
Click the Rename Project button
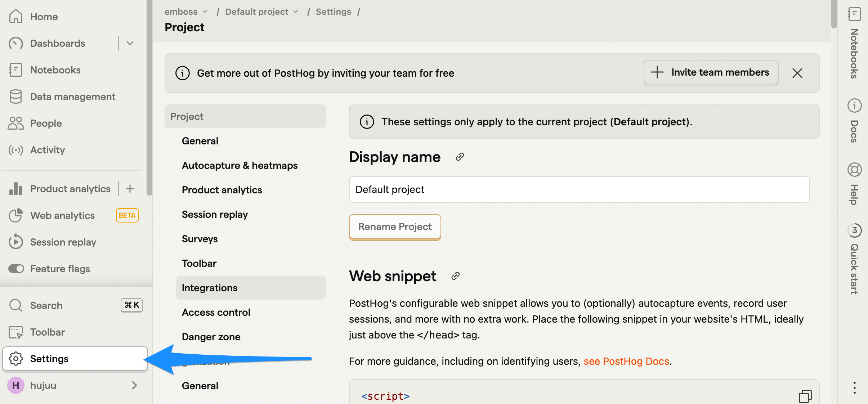pos(395,227)
